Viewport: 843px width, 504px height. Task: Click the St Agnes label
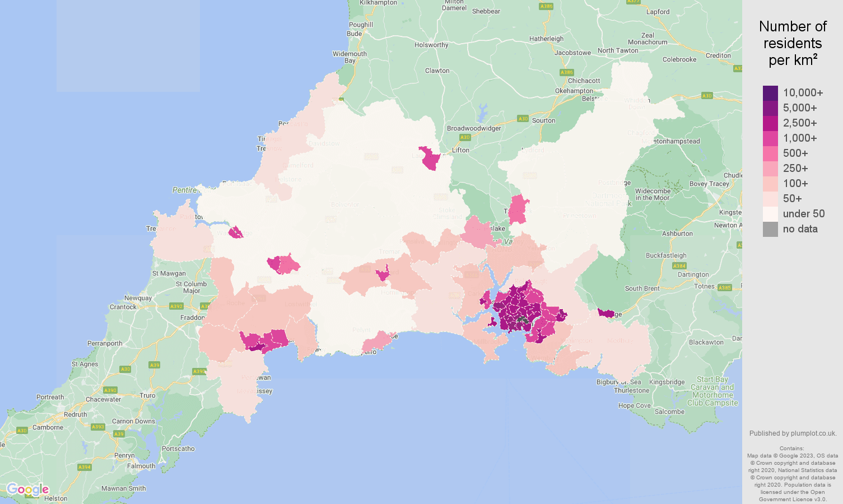coord(85,364)
